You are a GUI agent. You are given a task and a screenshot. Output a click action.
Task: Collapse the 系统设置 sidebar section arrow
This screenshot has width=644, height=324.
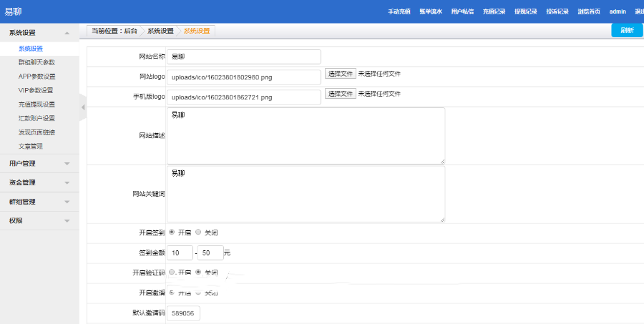point(67,33)
